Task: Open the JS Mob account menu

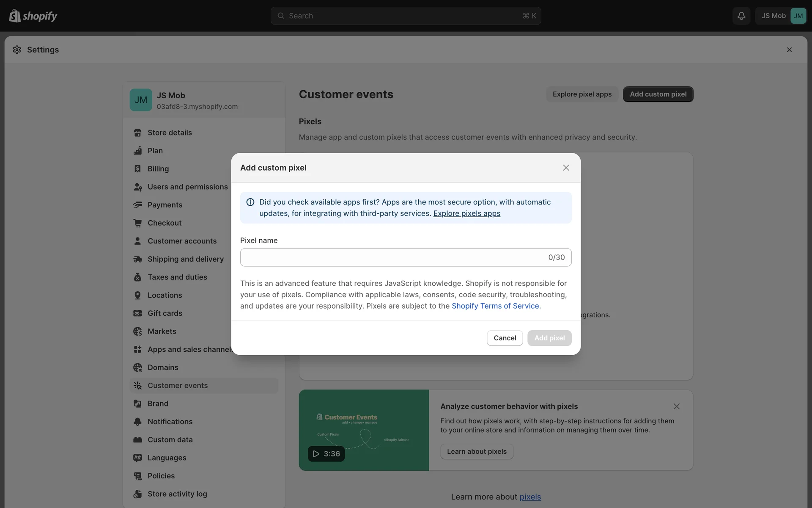Action: (781, 16)
